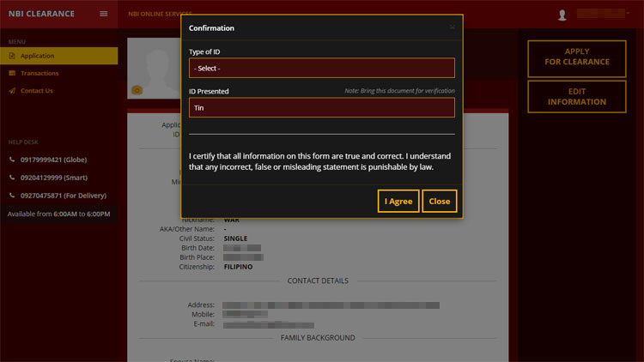Screen dimensions: 644x362
Task: Click the Transactions card icon
Action: coord(12,73)
